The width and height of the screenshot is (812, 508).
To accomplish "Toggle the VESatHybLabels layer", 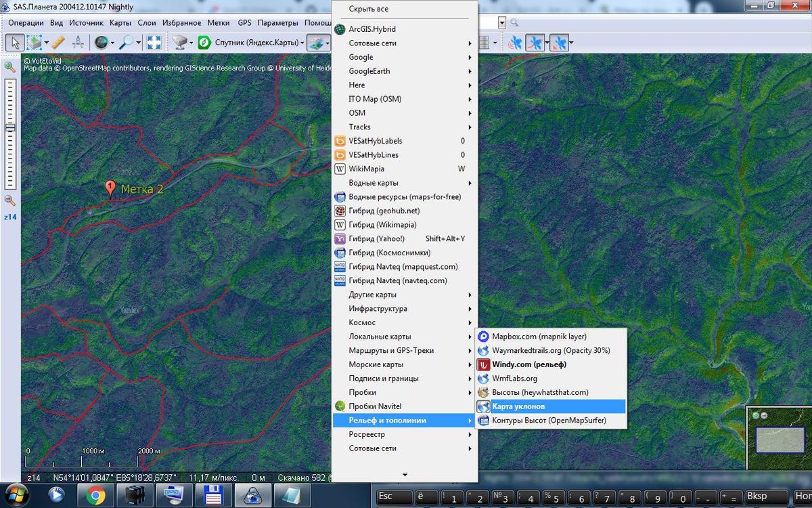I will [405, 141].
